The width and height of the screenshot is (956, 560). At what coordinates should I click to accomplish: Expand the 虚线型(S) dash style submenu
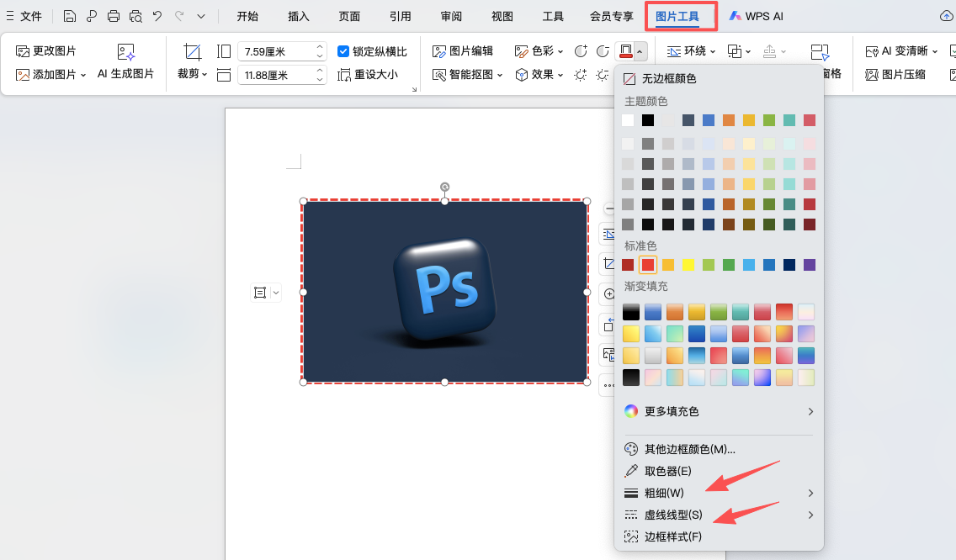coord(675,515)
